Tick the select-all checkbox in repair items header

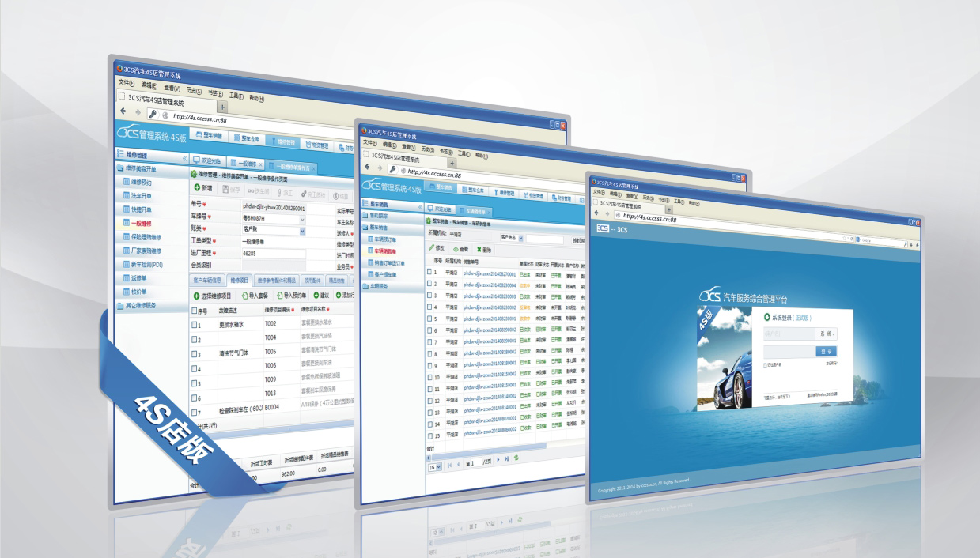tap(195, 311)
